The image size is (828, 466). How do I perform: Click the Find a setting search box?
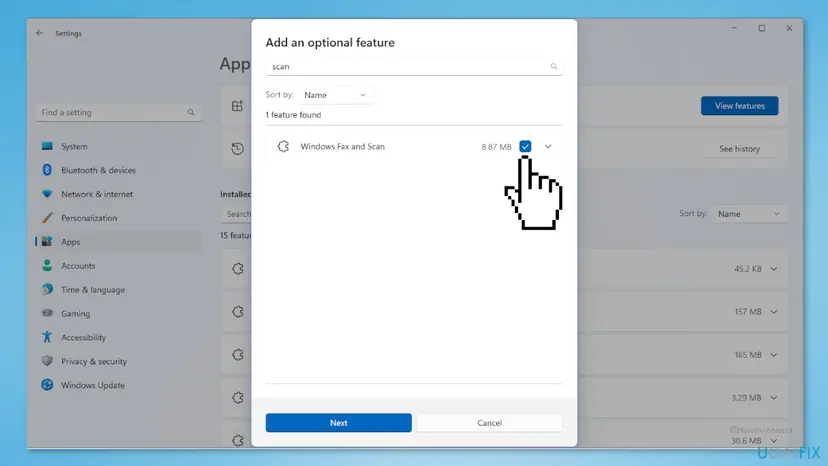(118, 113)
